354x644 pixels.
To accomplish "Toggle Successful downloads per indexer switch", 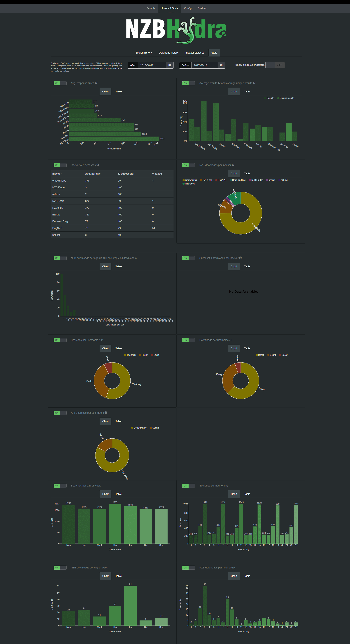I will [x=188, y=258].
